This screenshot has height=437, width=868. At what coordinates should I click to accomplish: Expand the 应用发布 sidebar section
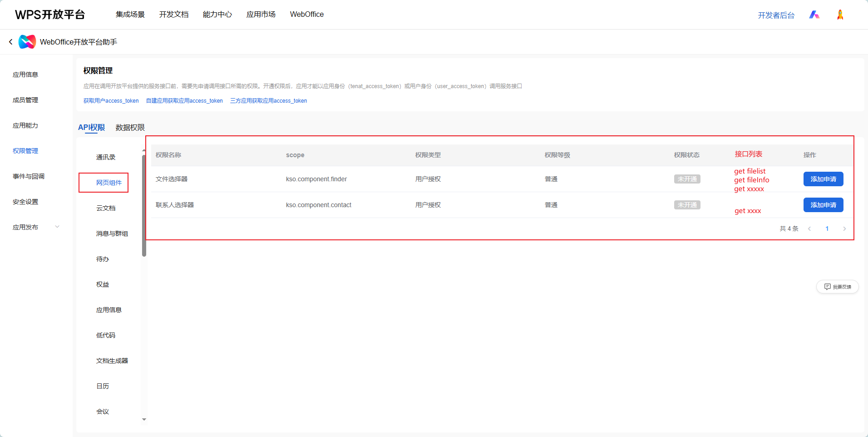[x=57, y=226]
